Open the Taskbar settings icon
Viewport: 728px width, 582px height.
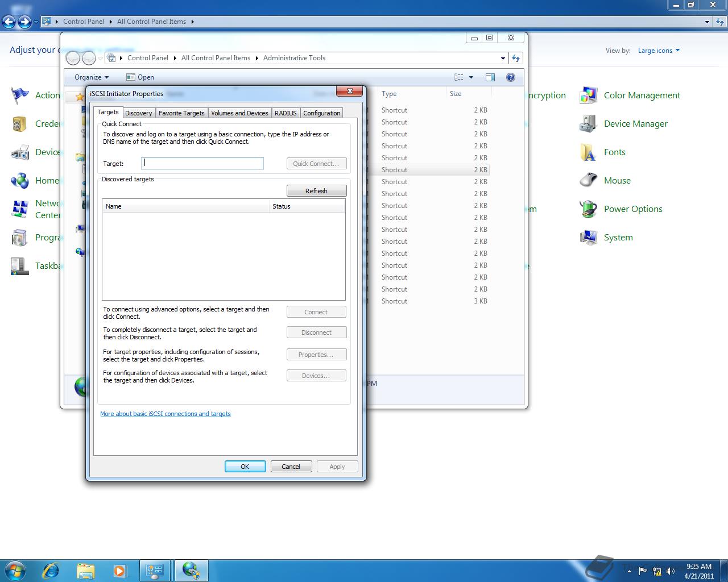20,266
